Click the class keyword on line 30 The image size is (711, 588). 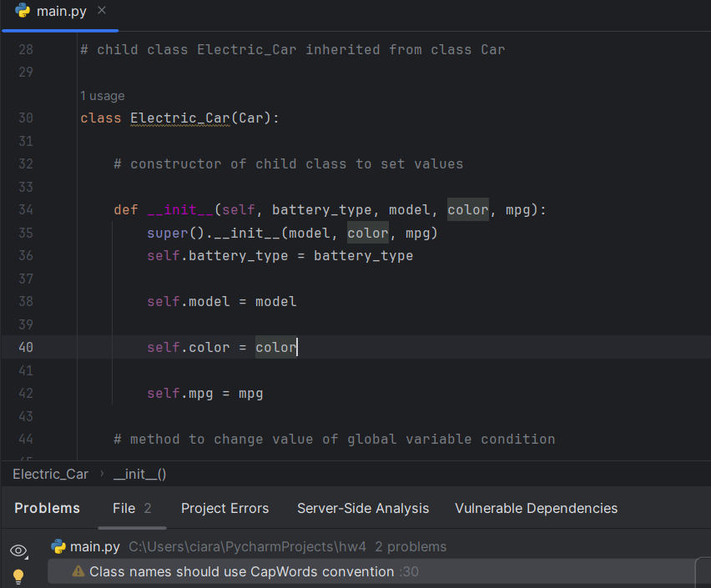tap(101, 118)
